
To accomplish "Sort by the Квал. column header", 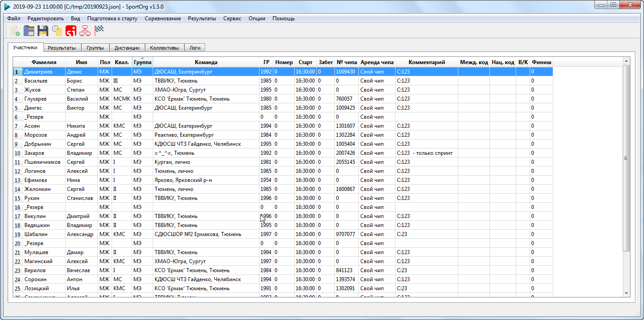I will 122,62.
